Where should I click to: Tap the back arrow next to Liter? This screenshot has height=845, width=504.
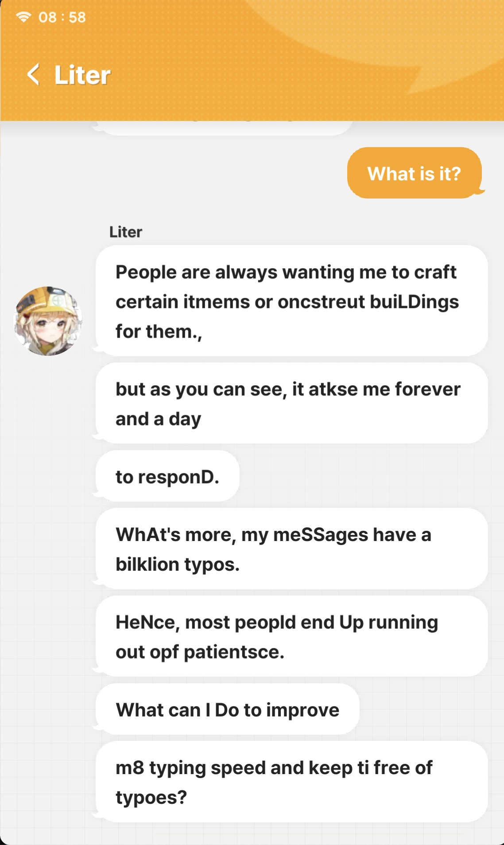[x=33, y=74]
